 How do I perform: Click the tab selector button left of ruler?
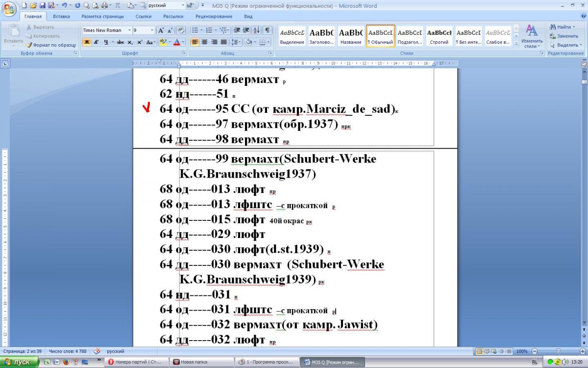pos(4,63)
